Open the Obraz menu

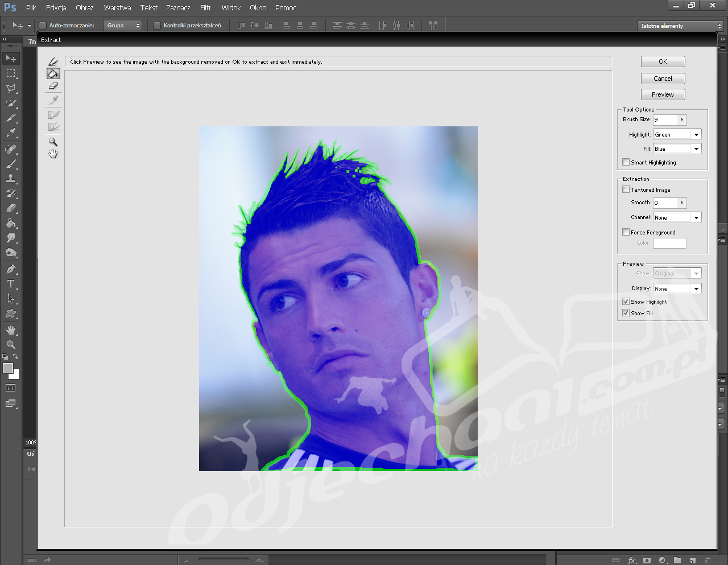(85, 7)
